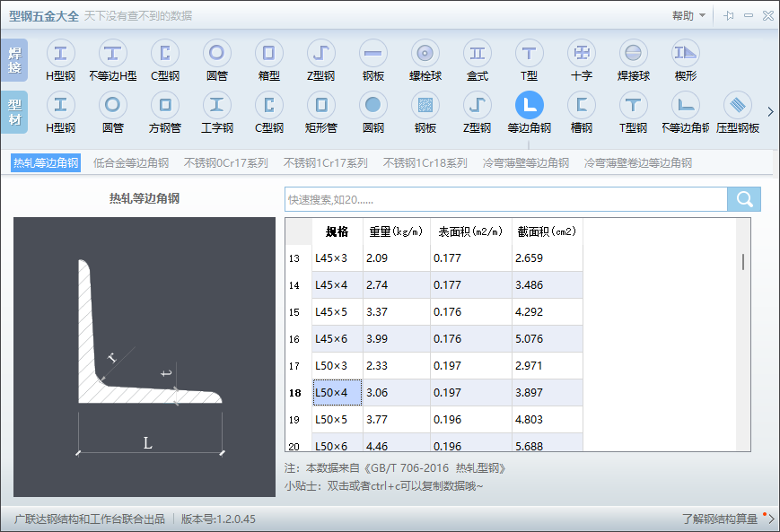This screenshot has height=532, width=780.
Task: Click row header number 13
Action: (299, 258)
